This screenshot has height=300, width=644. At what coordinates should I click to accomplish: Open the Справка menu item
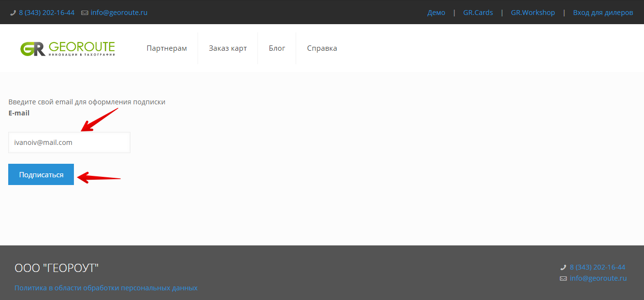(x=322, y=48)
